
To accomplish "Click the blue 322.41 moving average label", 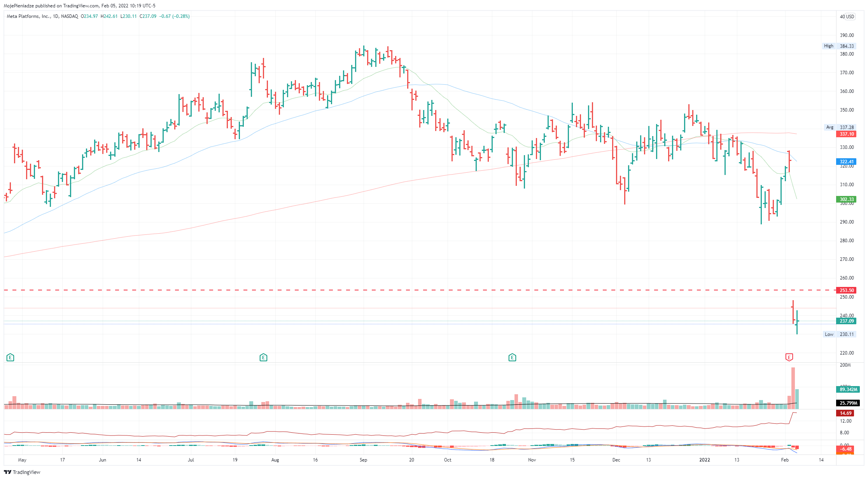I will pos(846,162).
